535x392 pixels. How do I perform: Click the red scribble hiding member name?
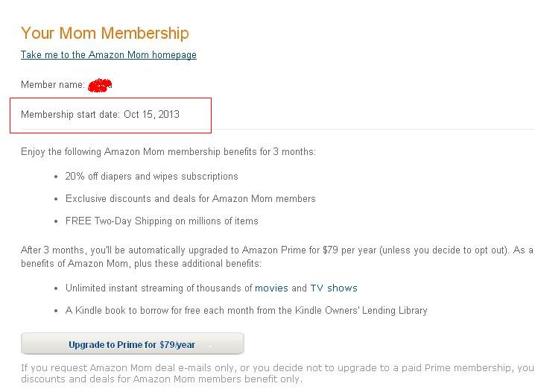pos(100,86)
